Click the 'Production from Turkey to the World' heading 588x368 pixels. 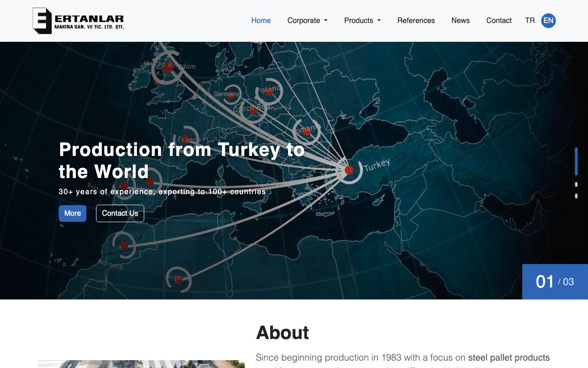[x=182, y=161]
